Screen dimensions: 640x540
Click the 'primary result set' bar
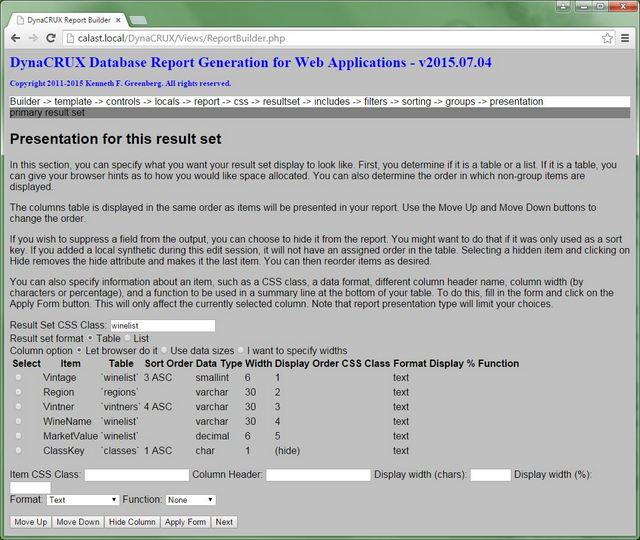[320, 113]
